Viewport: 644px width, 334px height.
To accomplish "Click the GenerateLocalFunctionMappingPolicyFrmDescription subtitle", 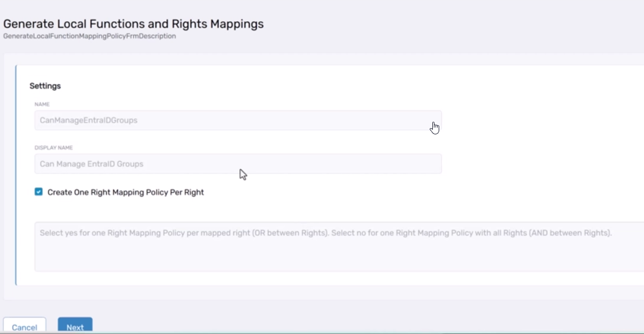I will tap(89, 36).
